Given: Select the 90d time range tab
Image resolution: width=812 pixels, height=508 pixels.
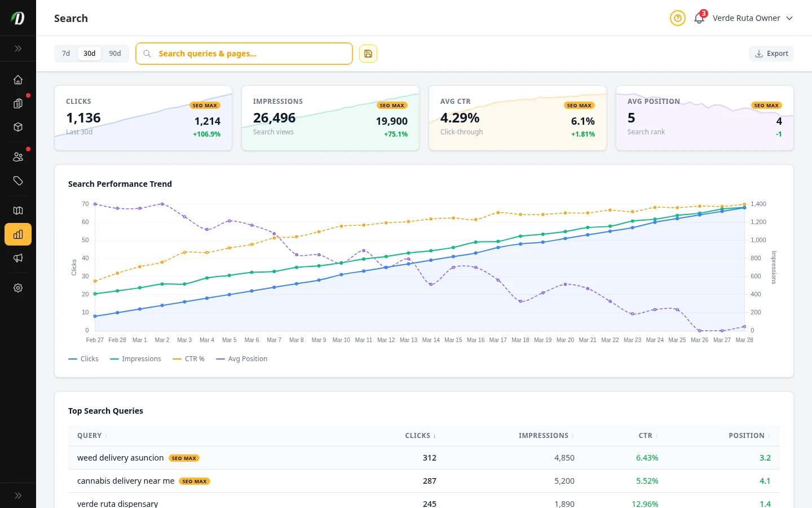Looking at the screenshot, I should [x=115, y=53].
